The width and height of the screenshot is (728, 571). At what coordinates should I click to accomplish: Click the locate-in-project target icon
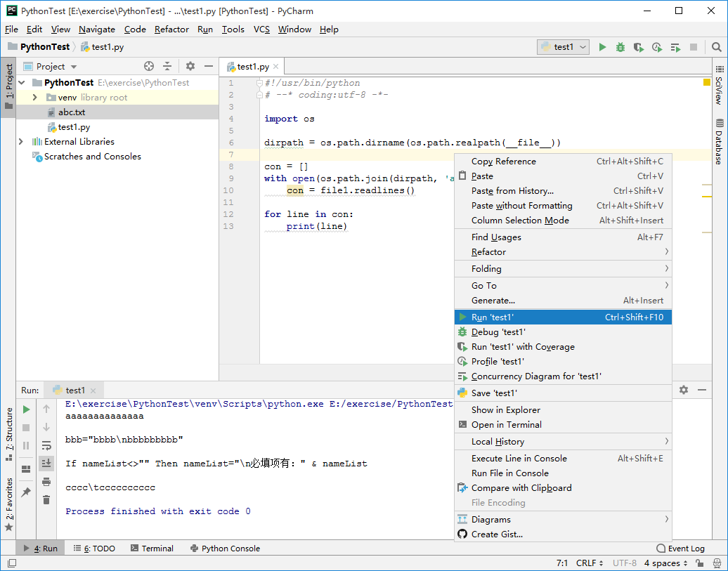[x=148, y=66]
